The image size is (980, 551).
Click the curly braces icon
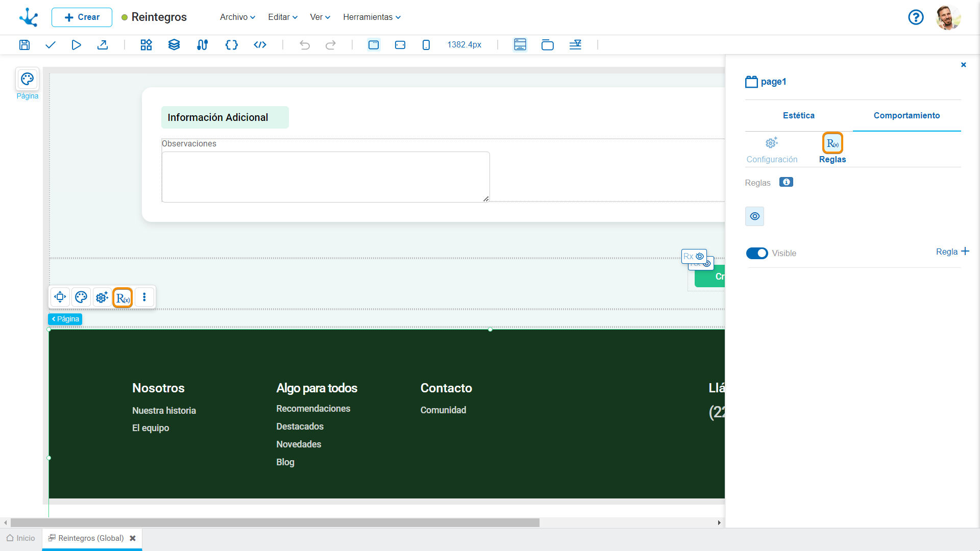[x=232, y=45]
